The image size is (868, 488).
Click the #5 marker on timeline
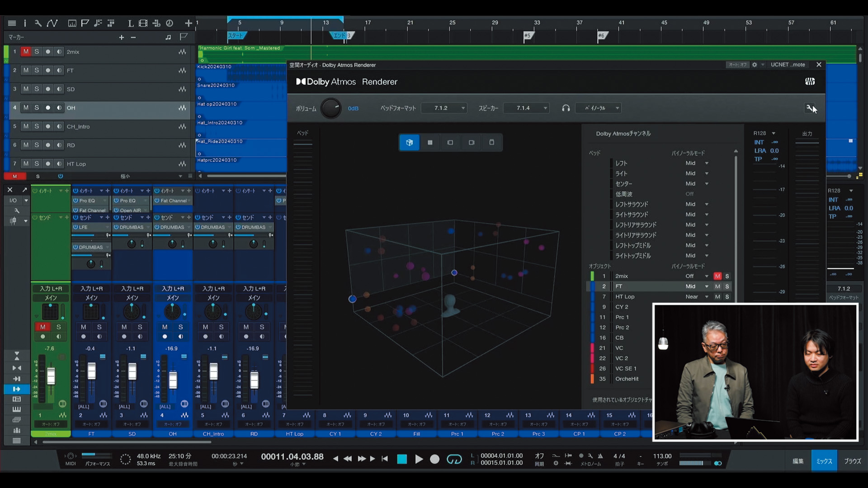(x=528, y=35)
